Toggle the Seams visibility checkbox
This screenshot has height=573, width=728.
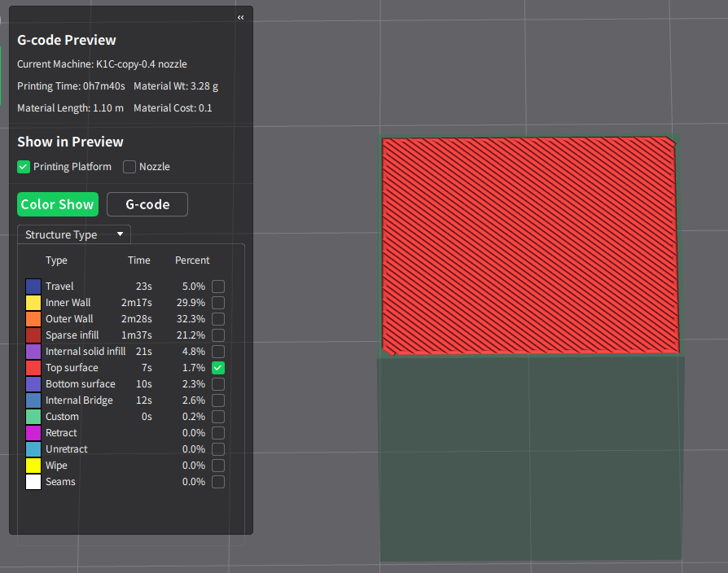(x=218, y=482)
